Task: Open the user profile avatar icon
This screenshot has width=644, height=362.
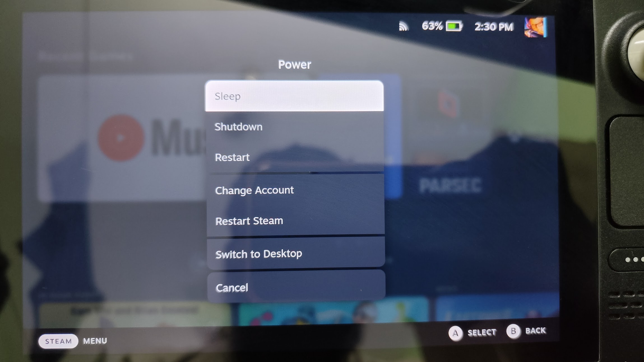Action: pos(537,26)
